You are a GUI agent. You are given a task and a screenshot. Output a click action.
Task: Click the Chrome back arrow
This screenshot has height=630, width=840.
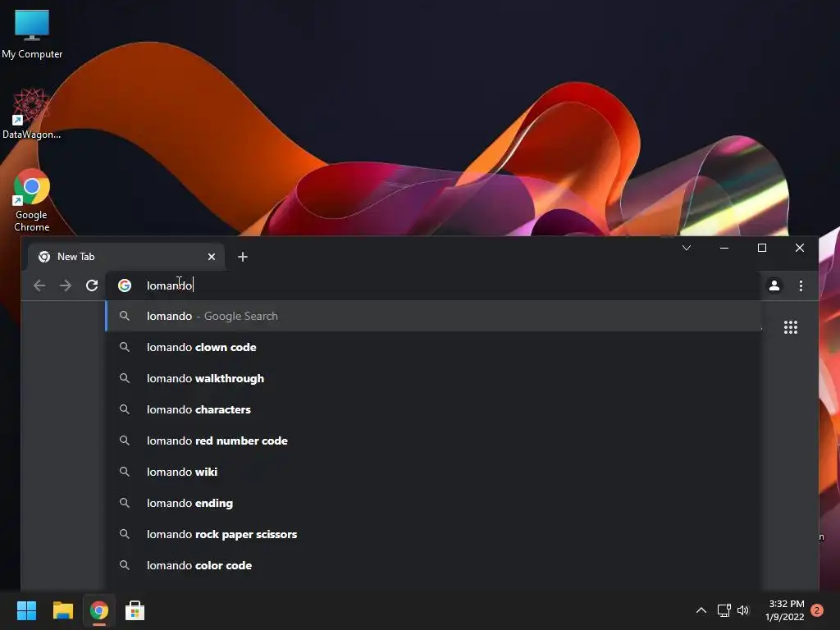click(39, 285)
